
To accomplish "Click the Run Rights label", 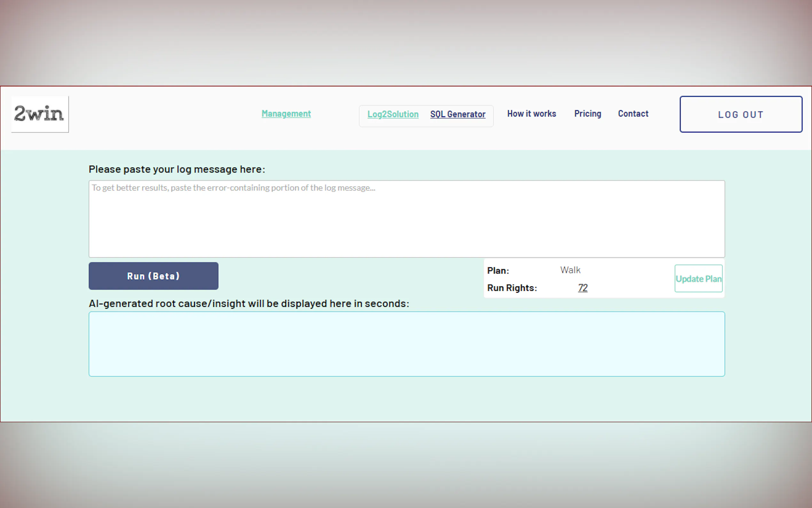I will click(512, 288).
